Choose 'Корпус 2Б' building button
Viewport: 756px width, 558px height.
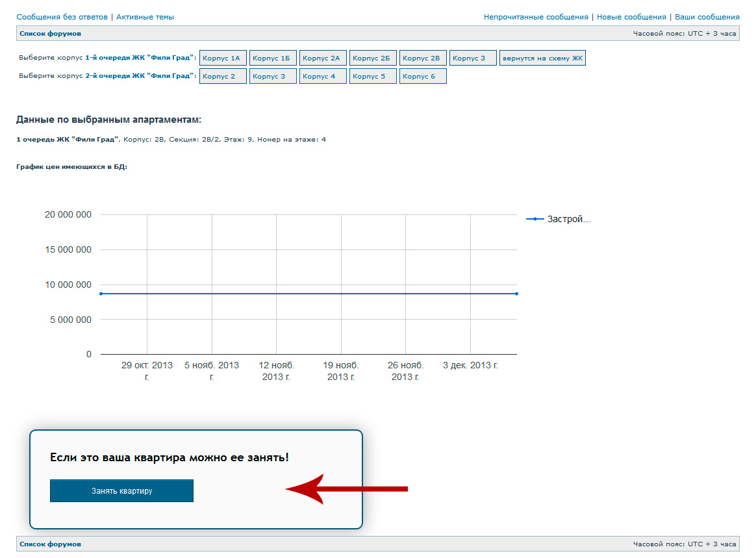(372, 58)
